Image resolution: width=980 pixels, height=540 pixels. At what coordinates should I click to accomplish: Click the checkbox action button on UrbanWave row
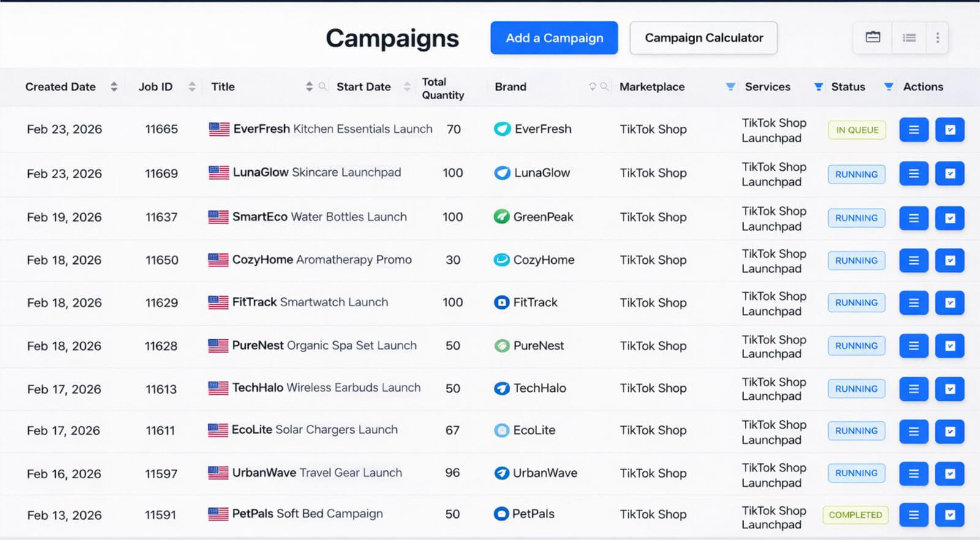[950, 473]
